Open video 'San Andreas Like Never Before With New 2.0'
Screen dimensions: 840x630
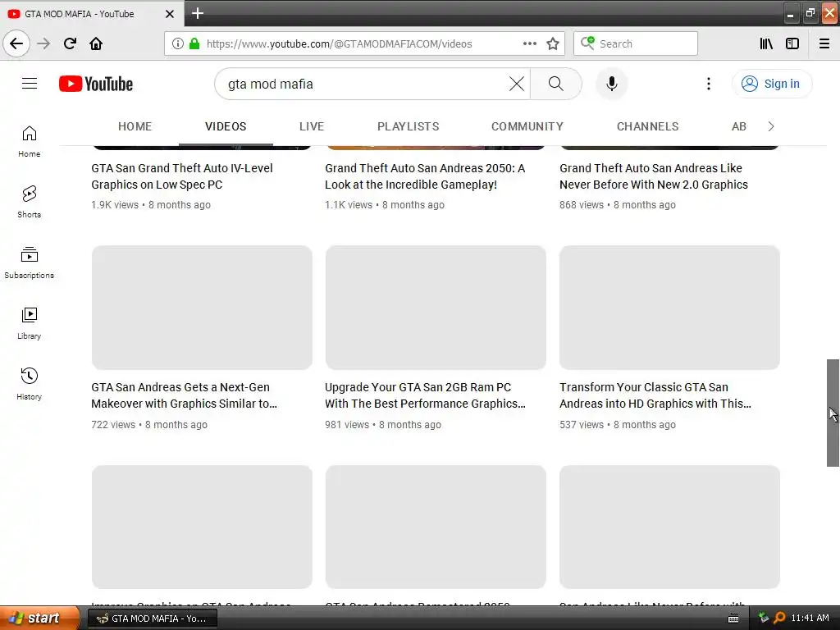click(654, 176)
